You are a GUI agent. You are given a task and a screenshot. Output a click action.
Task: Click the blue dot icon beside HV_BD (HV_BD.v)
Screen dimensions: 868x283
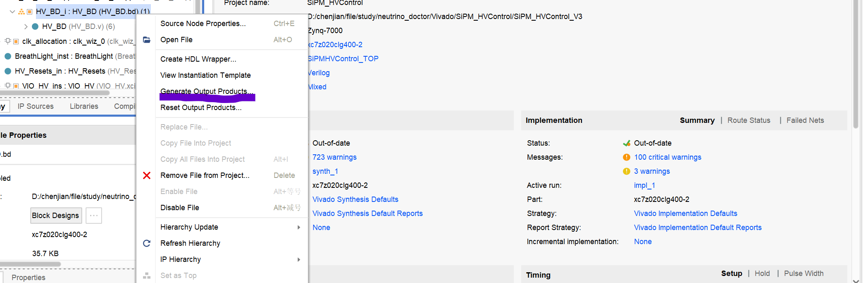tap(35, 26)
